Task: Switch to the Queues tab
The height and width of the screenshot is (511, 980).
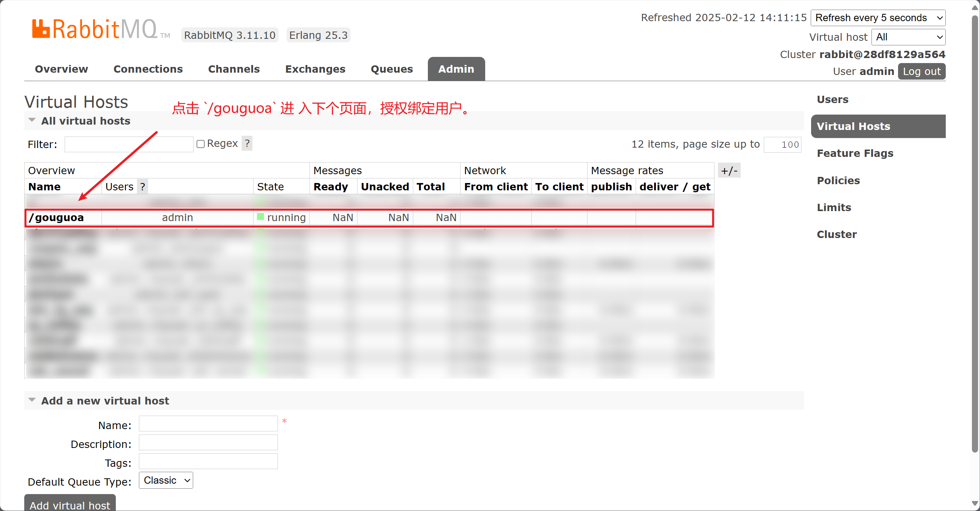Action: pyautogui.click(x=392, y=69)
